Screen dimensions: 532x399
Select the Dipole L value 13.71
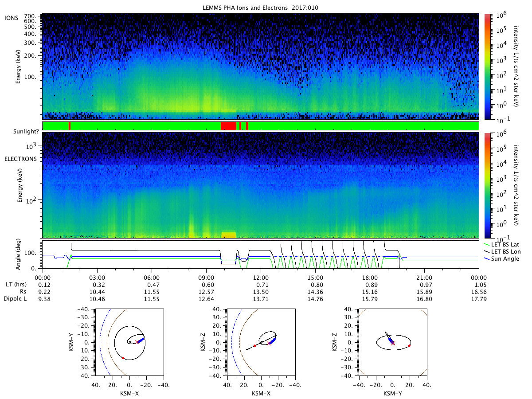(x=261, y=299)
